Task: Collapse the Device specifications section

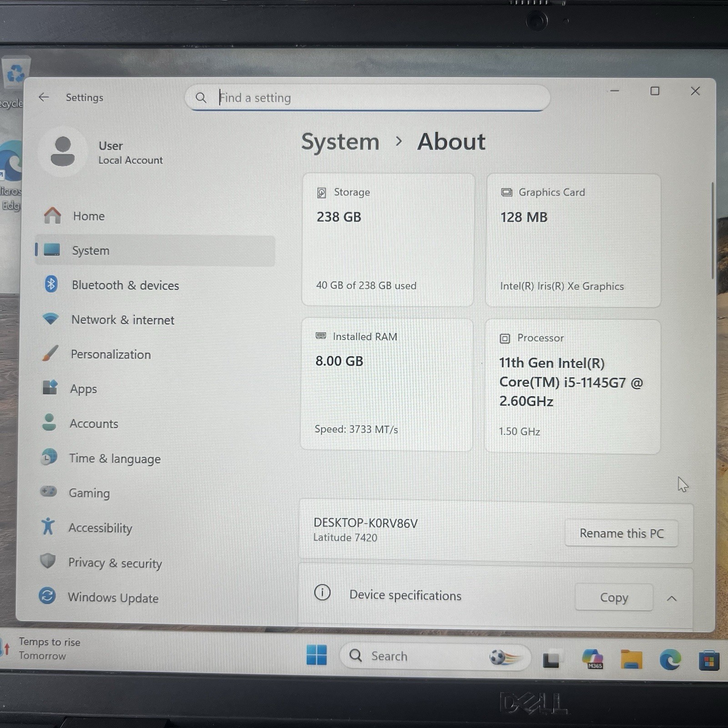Action: pyautogui.click(x=672, y=598)
